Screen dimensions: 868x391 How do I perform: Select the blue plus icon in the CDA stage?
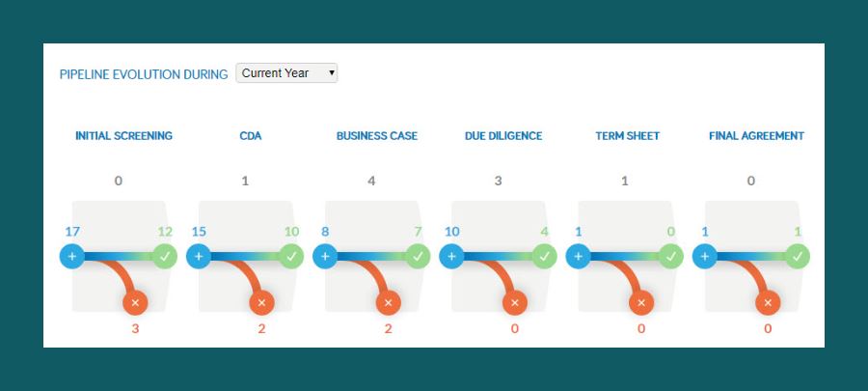click(x=198, y=257)
